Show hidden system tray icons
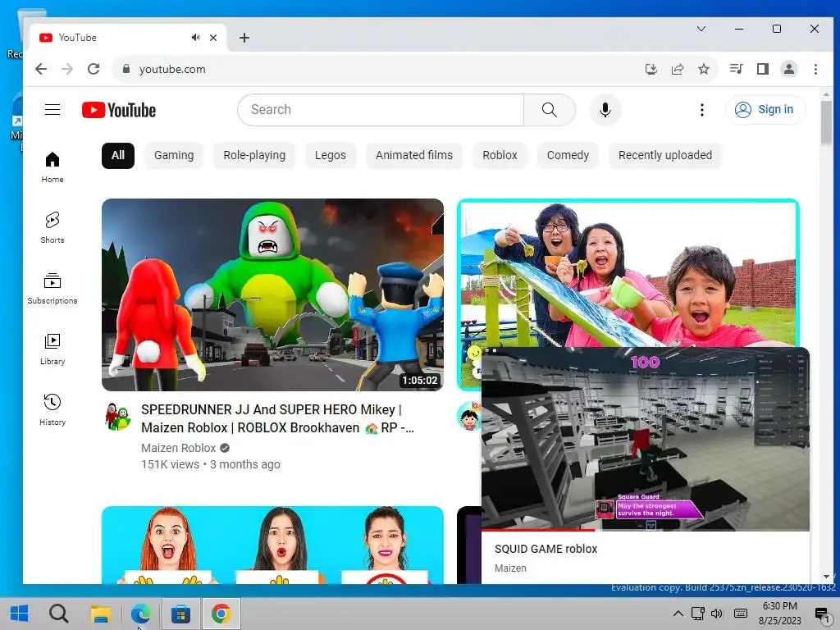The width and height of the screenshot is (840, 630). [678, 614]
